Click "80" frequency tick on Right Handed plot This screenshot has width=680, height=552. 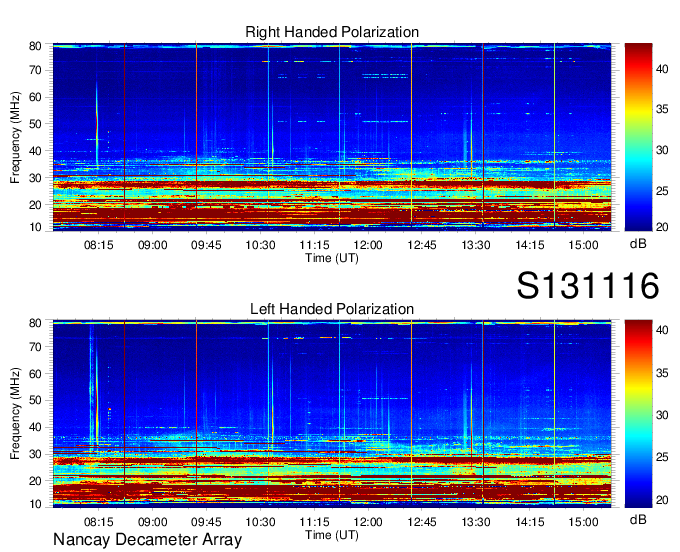(x=35, y=46)
